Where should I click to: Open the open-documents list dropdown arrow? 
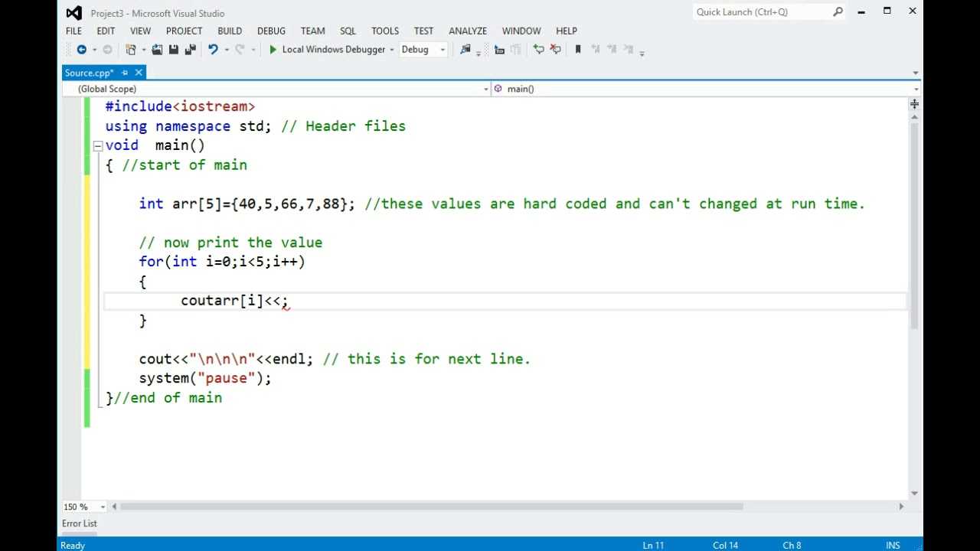click(915, 73)
